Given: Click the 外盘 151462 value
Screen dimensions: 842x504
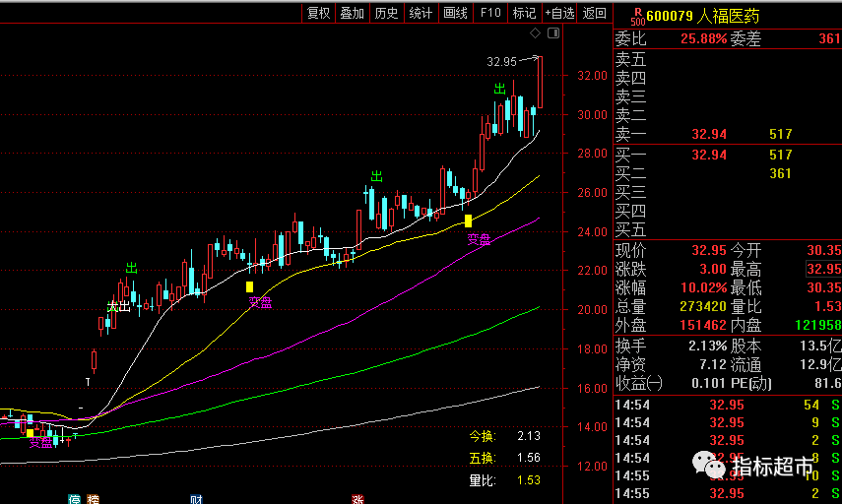Looking at the screenshot, I should point(703,325).
